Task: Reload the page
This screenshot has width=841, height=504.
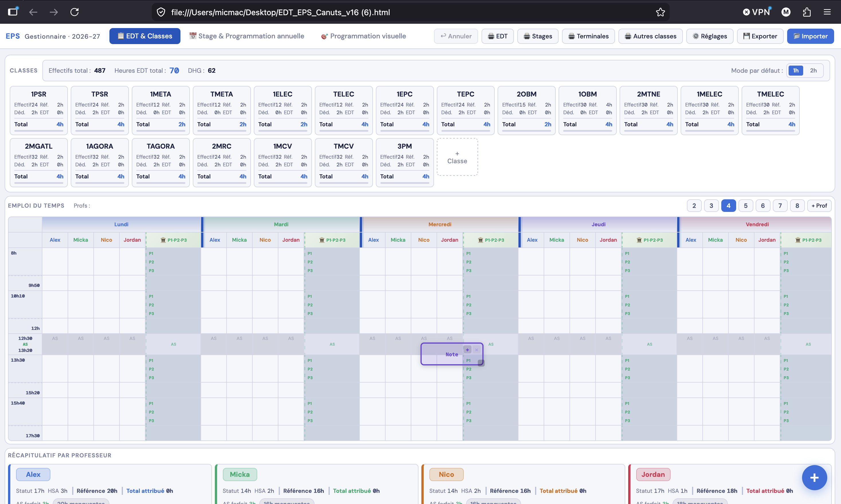Action: coord(74,12)
